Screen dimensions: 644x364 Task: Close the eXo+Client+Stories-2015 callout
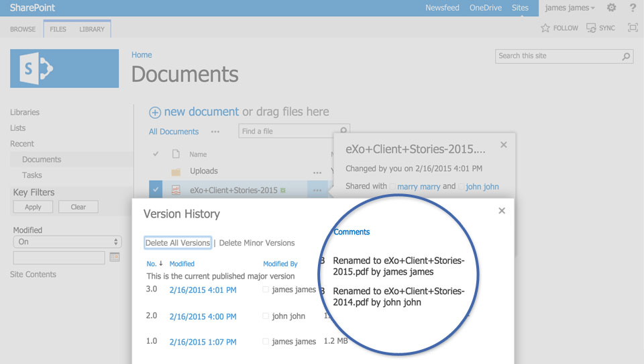pos(504,145)
